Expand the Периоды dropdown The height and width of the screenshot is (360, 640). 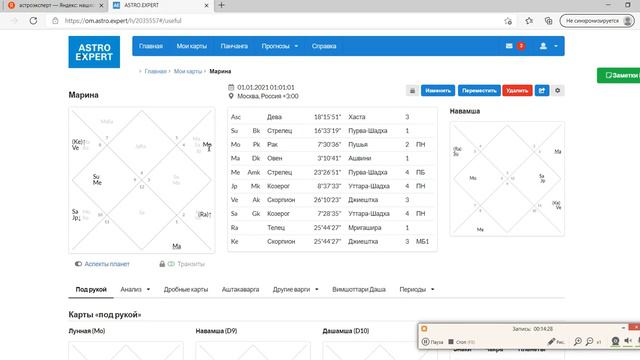(x=417, y=289)
